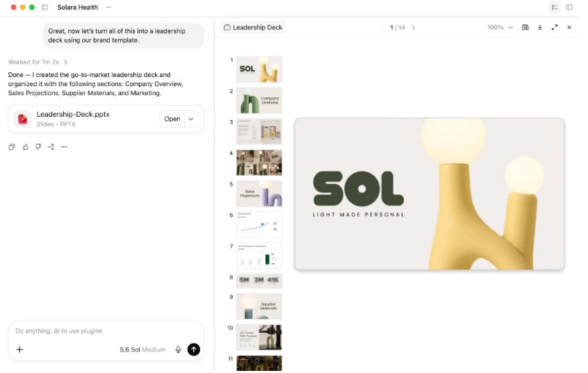The image size is (588, 373).
Task: Click the Solara Health window title
Action: point(78,7)
